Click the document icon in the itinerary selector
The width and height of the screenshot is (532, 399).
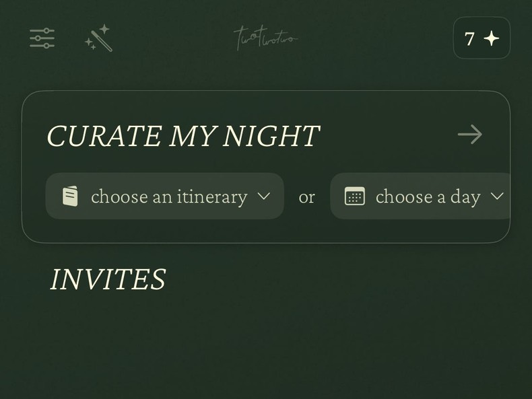tap(70, 196)
